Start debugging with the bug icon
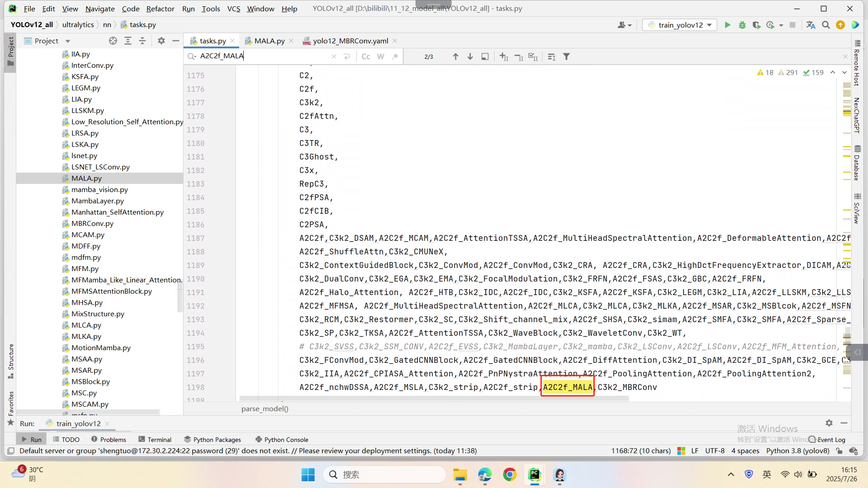 pos(742,25)
